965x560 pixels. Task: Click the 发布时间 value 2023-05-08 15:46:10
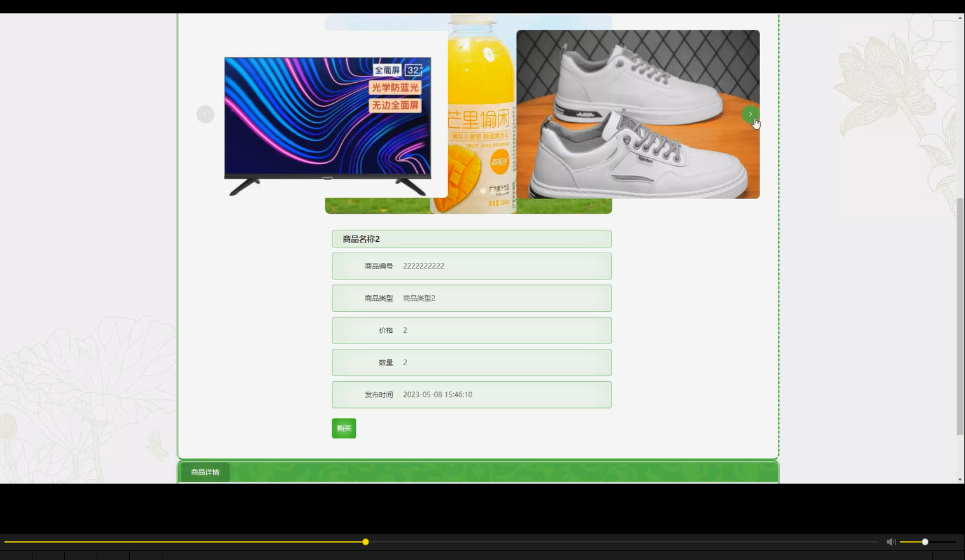click(437, 395)
